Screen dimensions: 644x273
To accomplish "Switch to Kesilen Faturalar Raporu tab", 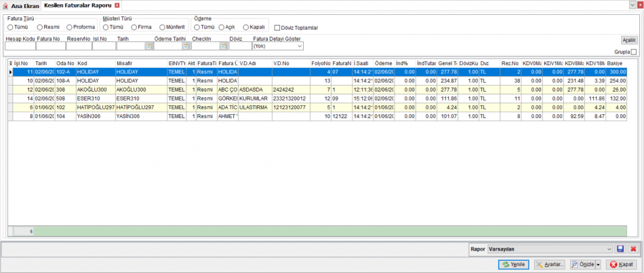I will tap(81, 5).
